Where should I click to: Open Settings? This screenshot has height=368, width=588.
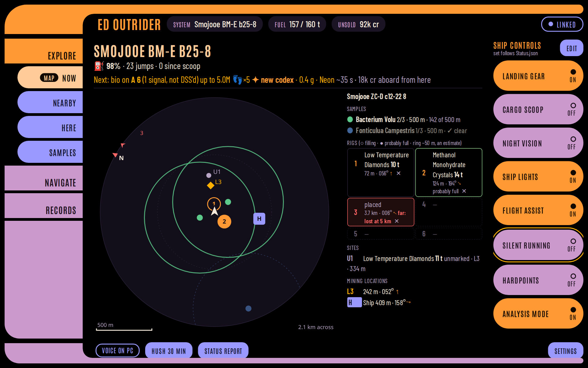pos(565,351)
